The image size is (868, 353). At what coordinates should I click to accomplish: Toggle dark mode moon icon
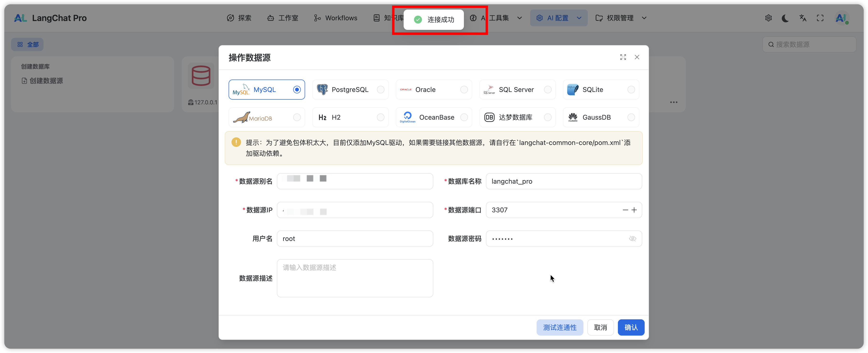785,18
